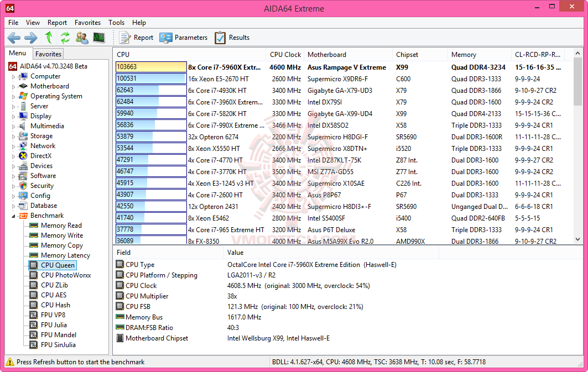
Task: Open the Favorites menu
Action: pyautogui.click(x=87, y=23)
